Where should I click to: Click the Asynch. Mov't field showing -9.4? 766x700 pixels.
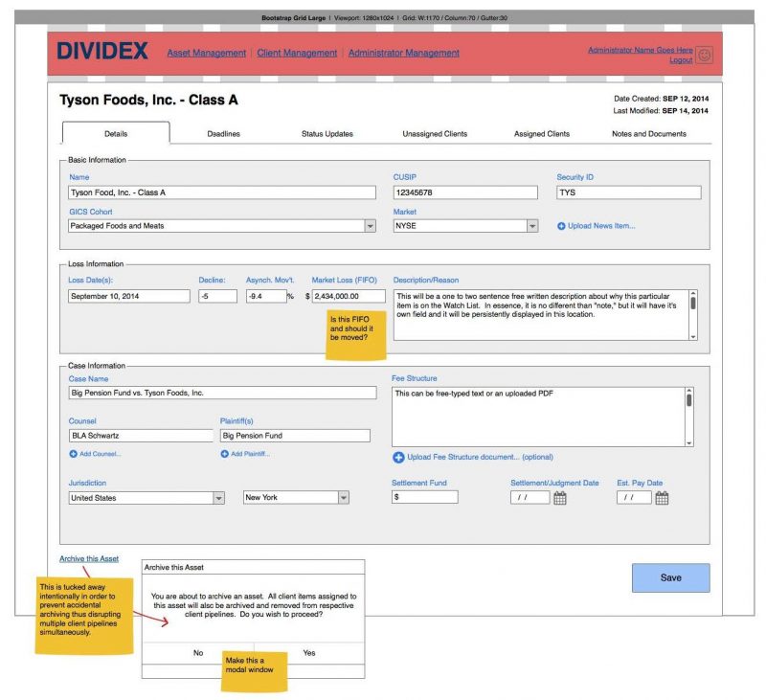coord(266,296)
